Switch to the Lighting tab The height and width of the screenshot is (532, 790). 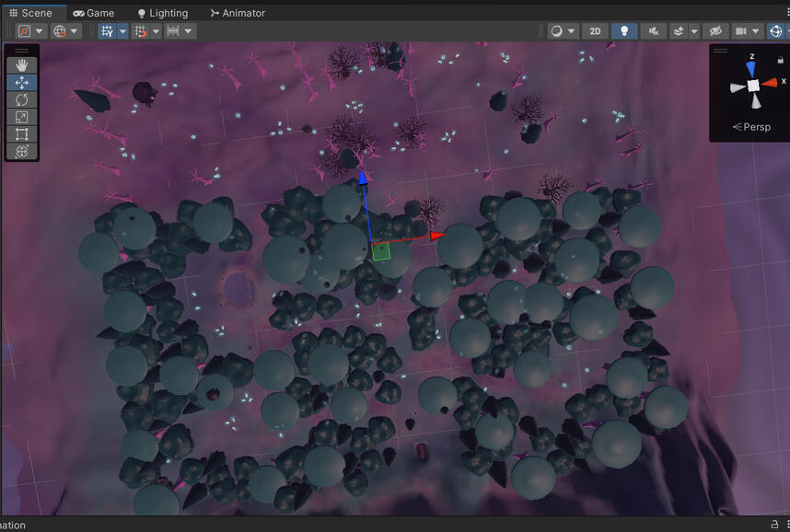[162, 13]
